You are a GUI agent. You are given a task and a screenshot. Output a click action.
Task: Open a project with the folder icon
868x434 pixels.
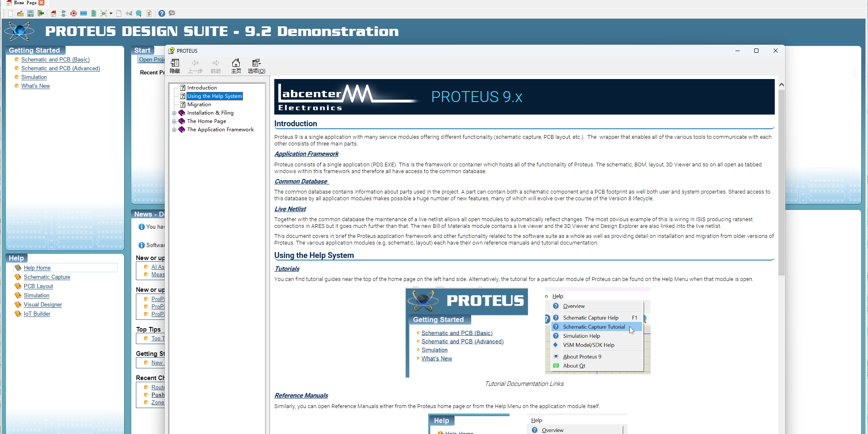20,13
